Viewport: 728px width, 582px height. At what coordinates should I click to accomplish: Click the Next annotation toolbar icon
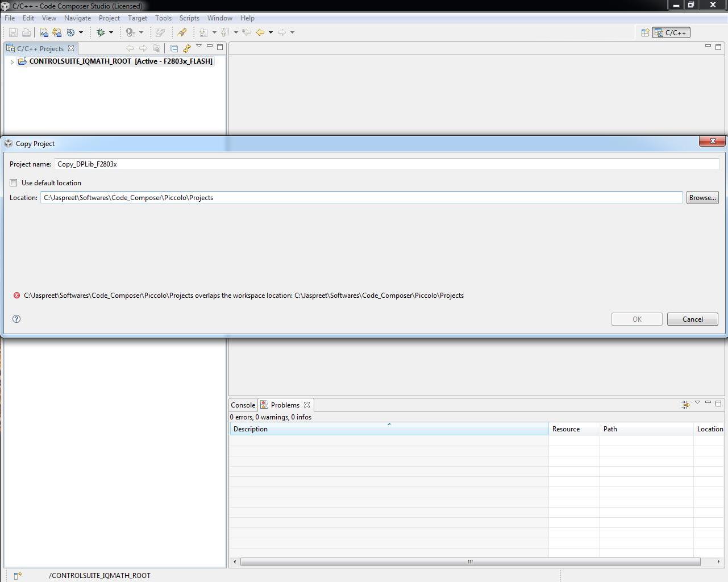click(x=203, y=32)
